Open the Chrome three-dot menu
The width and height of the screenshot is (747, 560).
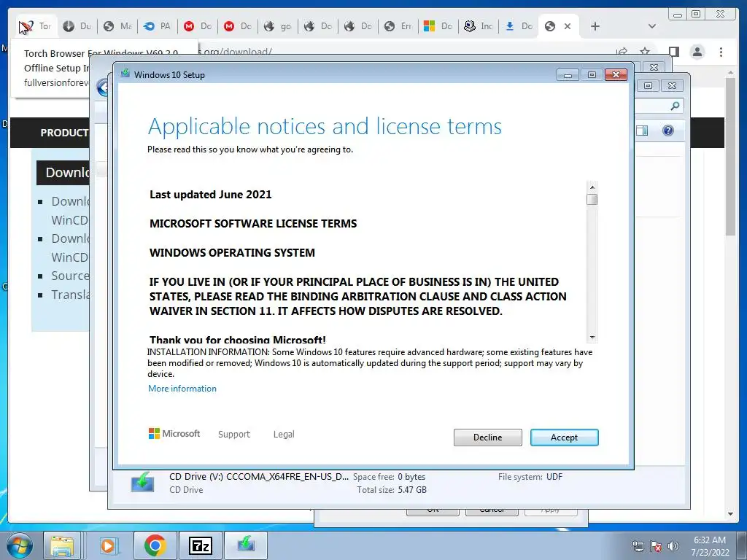[721, 52]
